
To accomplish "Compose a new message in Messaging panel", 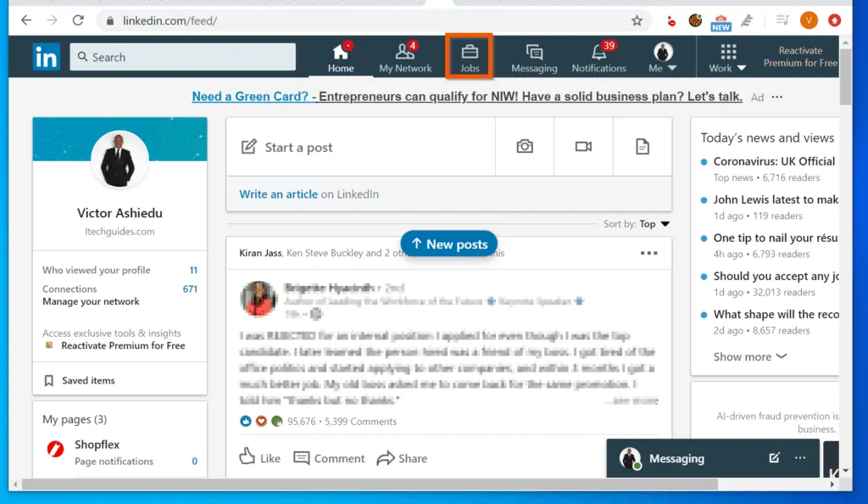I will (773, 457).
